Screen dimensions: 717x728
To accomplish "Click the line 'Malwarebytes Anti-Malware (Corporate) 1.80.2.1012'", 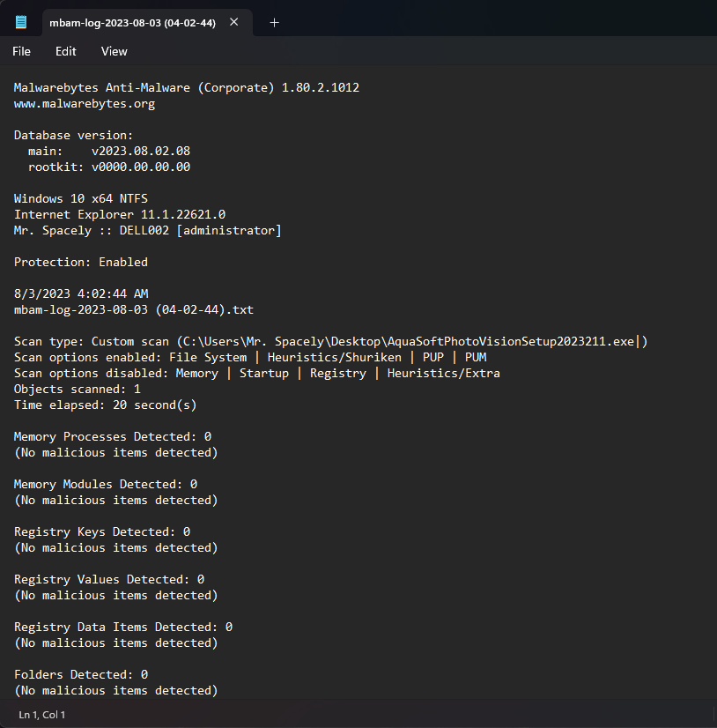I will 187,88.
